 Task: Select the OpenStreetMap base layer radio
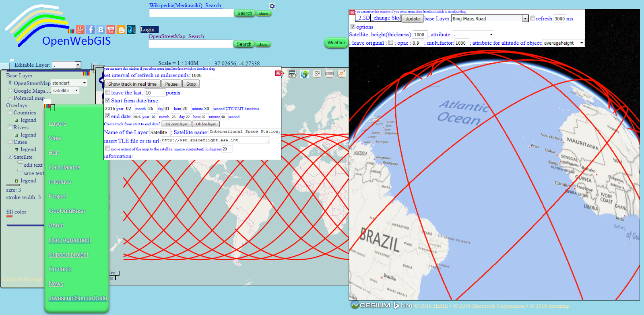pos(10,83)
